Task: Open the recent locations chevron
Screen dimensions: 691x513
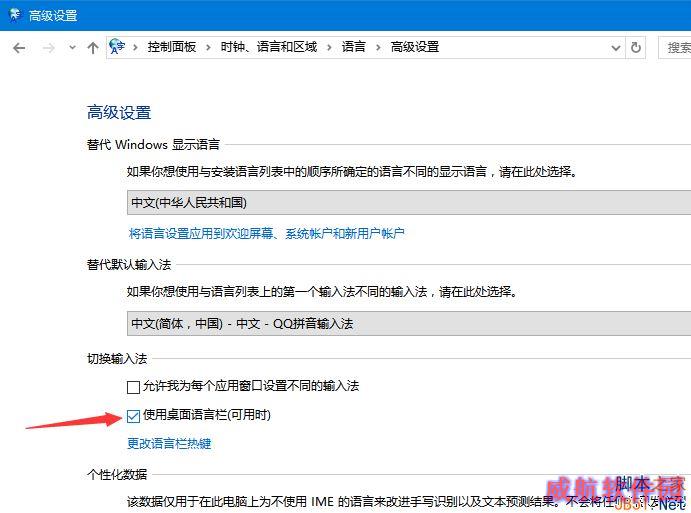Action: click(x=72, y=47)
